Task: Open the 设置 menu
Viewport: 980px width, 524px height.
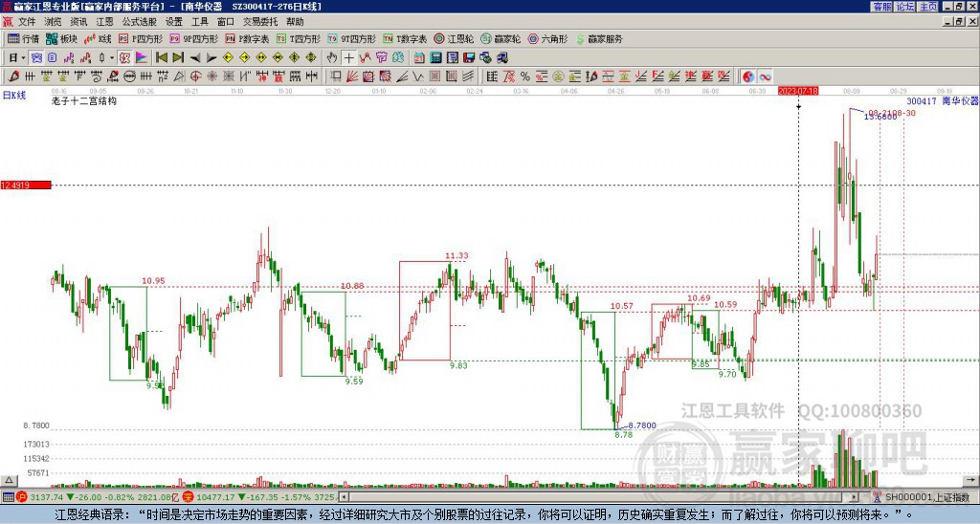Action: [x=174, y=22]
